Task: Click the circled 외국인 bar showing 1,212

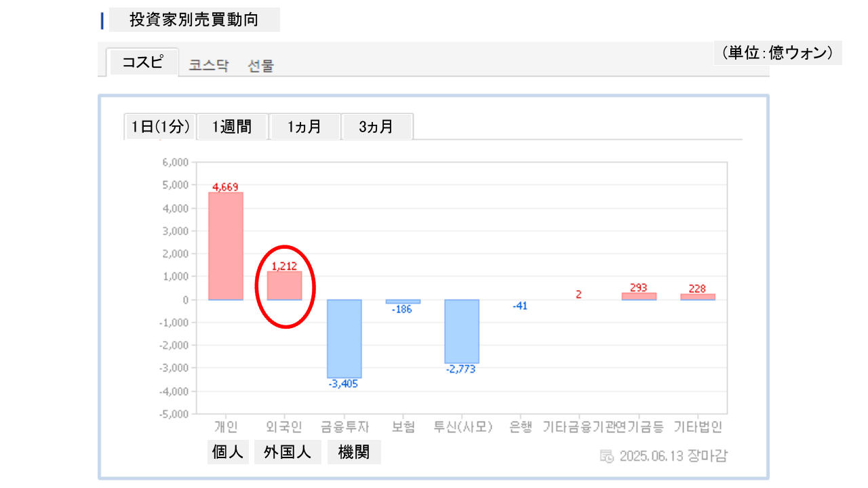Action: [285, 285]
